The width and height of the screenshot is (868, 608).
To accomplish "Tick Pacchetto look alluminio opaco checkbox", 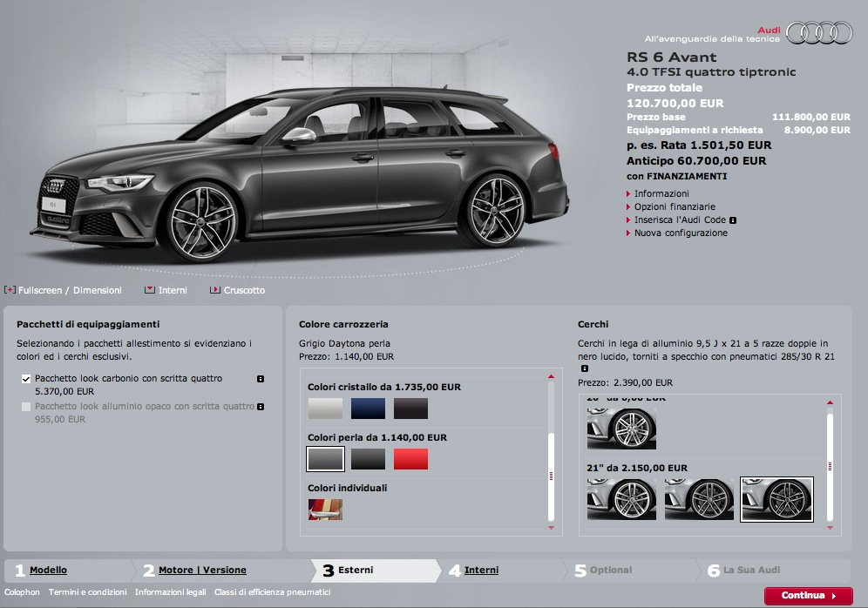I will point(26,407).
